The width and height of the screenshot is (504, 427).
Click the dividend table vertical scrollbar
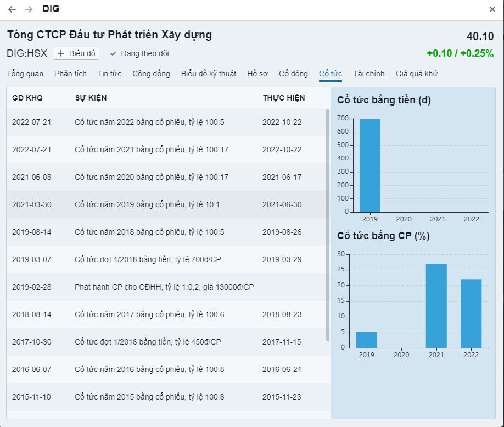328,225
